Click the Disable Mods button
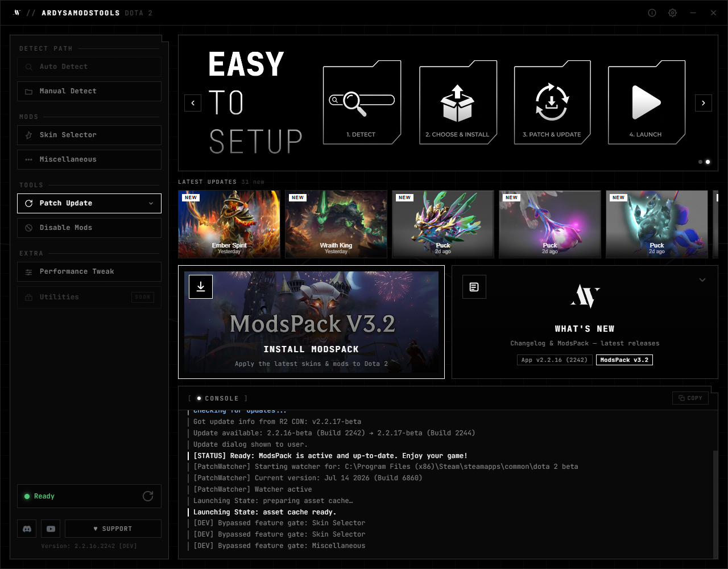Viewport: 728px width, 569px height. [89, 228]
